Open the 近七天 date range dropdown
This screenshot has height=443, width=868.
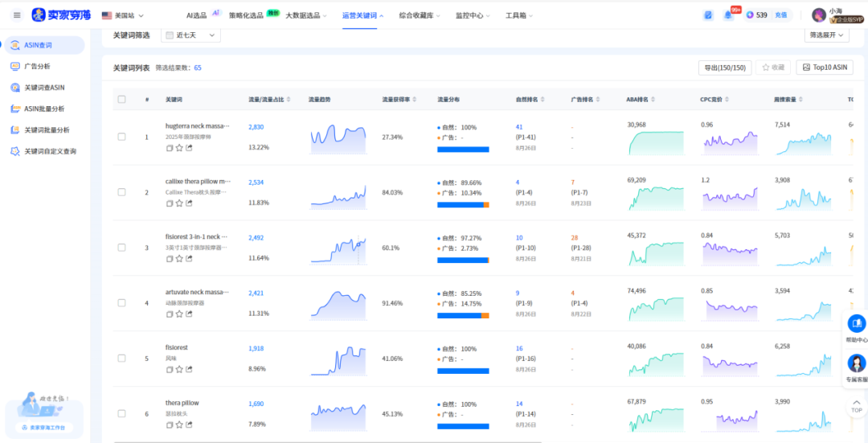tap(191, 35)
